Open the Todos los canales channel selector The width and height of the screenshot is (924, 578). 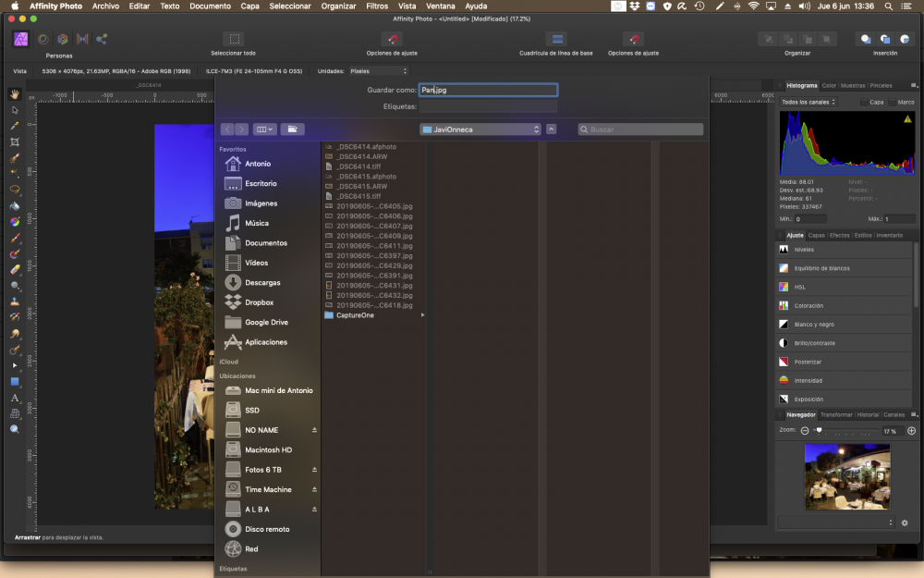tap(807, 103)
